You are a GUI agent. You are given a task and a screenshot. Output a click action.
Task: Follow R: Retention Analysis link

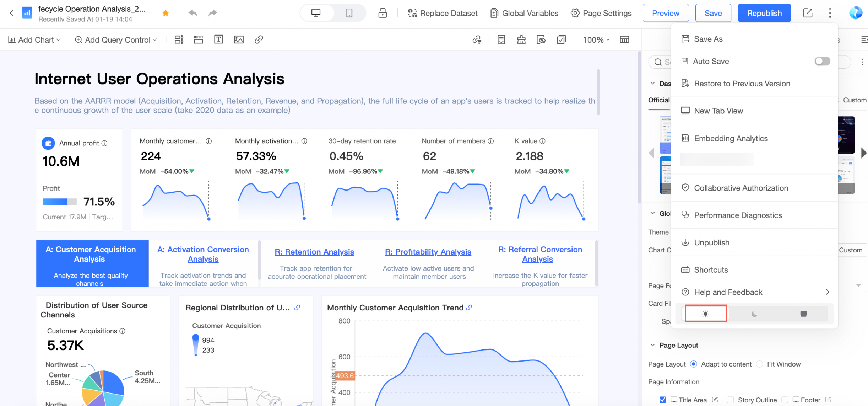click(x=314, y=252)
